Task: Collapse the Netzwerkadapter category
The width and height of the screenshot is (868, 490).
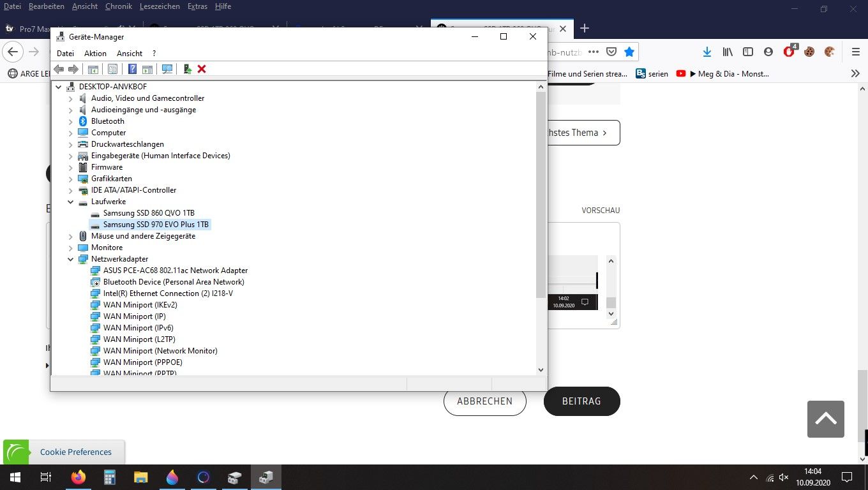Action: click(71, 259)
